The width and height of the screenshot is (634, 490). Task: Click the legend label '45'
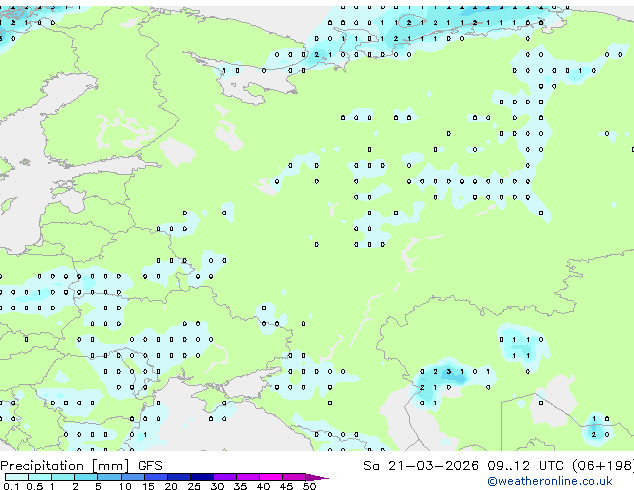pyautogui.click(x=286, y=486)
